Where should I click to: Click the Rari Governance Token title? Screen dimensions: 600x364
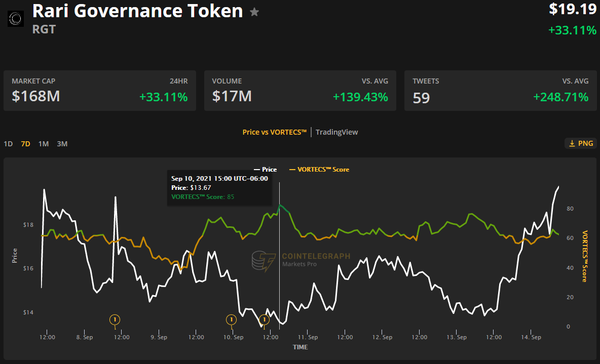pos(138,11)
